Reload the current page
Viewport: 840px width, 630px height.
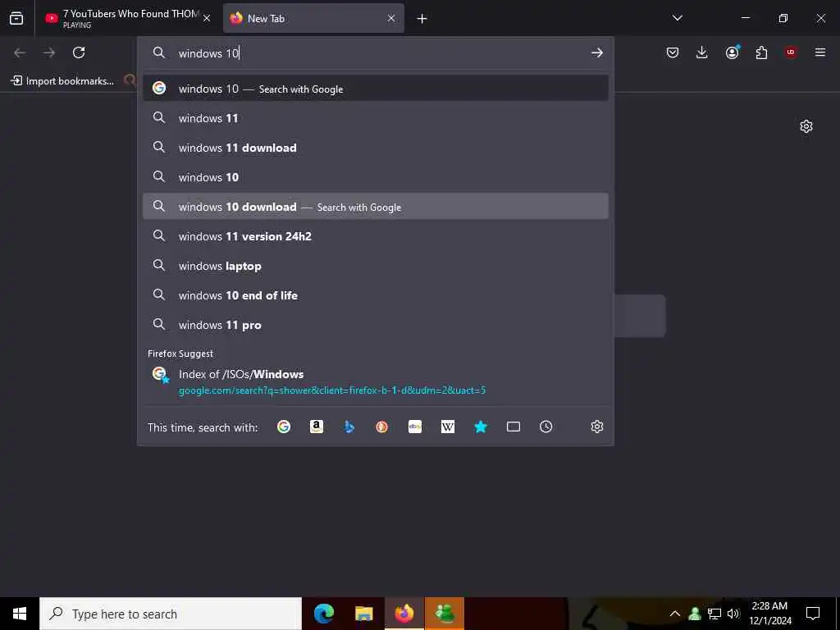click(x=79, y=52)
